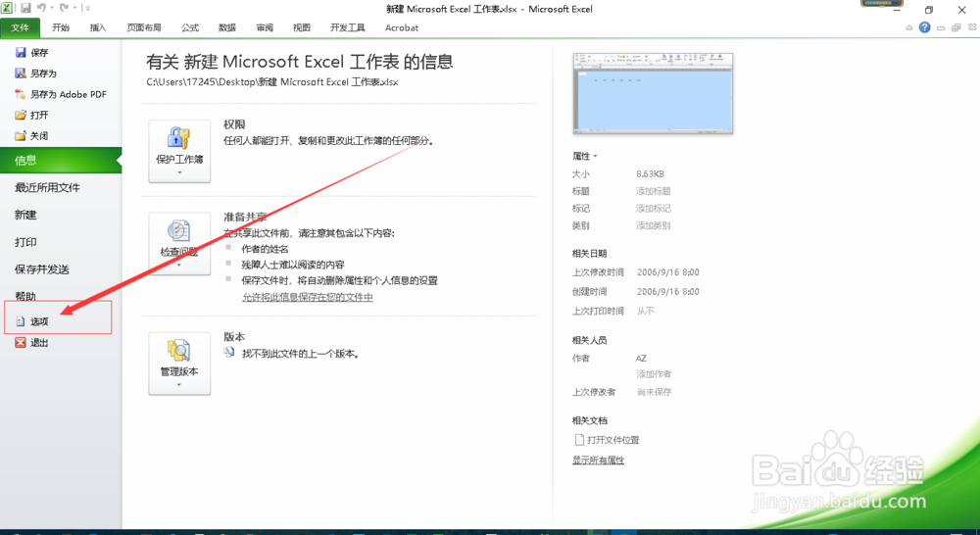Open the 检查问题 dropdown button

(179, 244)
